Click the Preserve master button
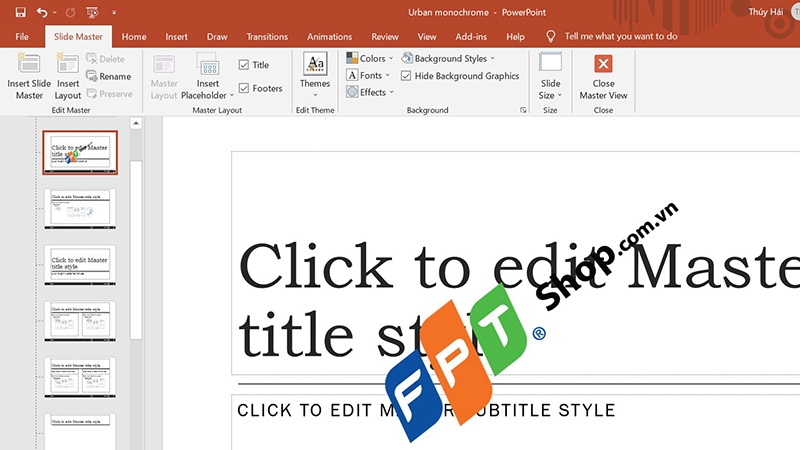Viewport: 800px width, 450px height. click(110, 94)
